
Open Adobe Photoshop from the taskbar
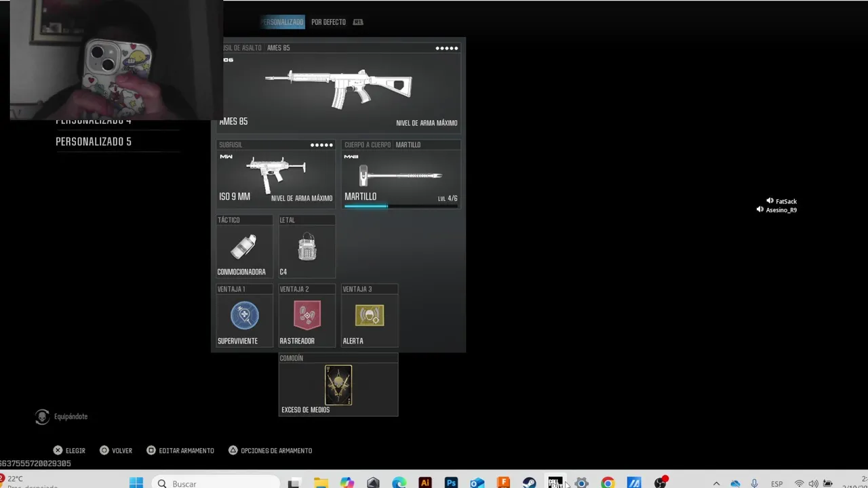tap(451, 483)
